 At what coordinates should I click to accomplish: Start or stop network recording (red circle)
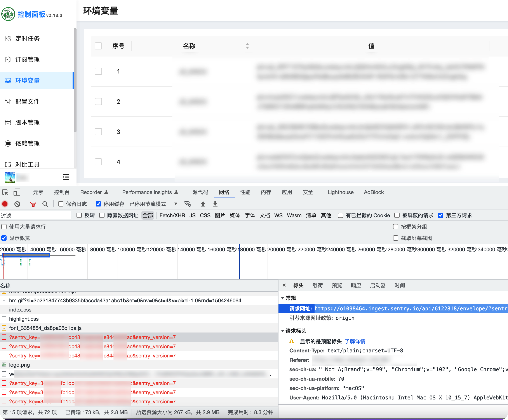[x=5, y=204]
